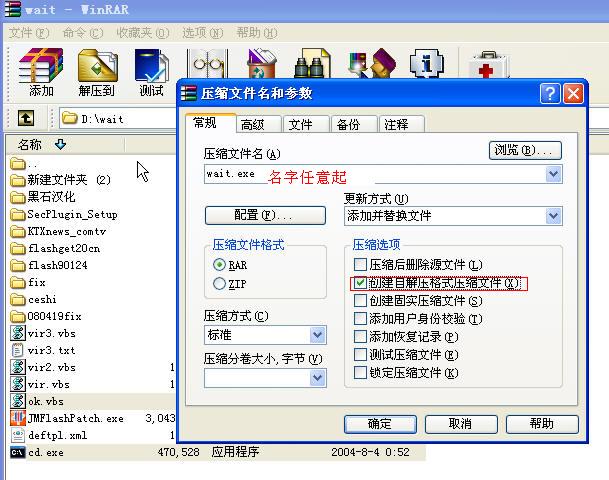The image size is (609, 480).
Task: Switch to the 注释 (Comment) tab
Action: tap(402, 125)
